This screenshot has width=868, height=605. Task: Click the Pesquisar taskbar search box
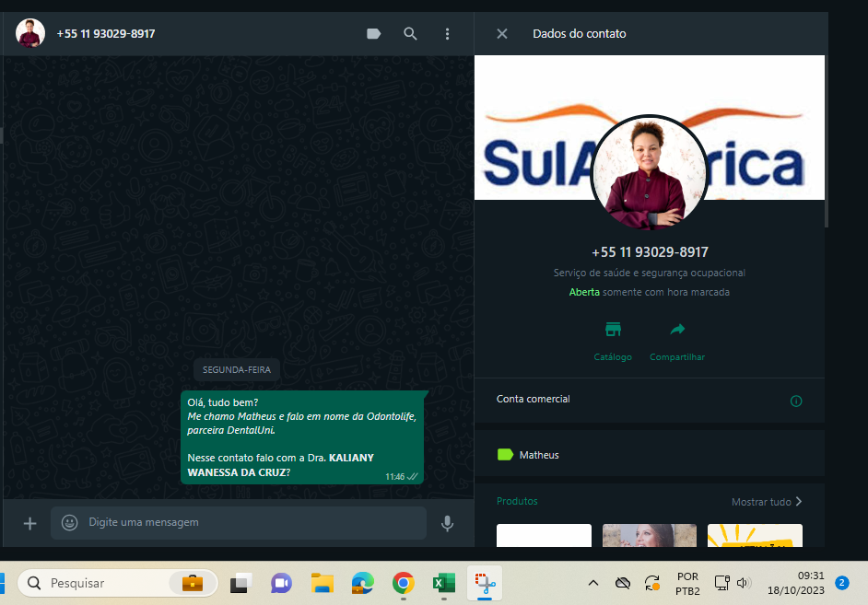118,583
